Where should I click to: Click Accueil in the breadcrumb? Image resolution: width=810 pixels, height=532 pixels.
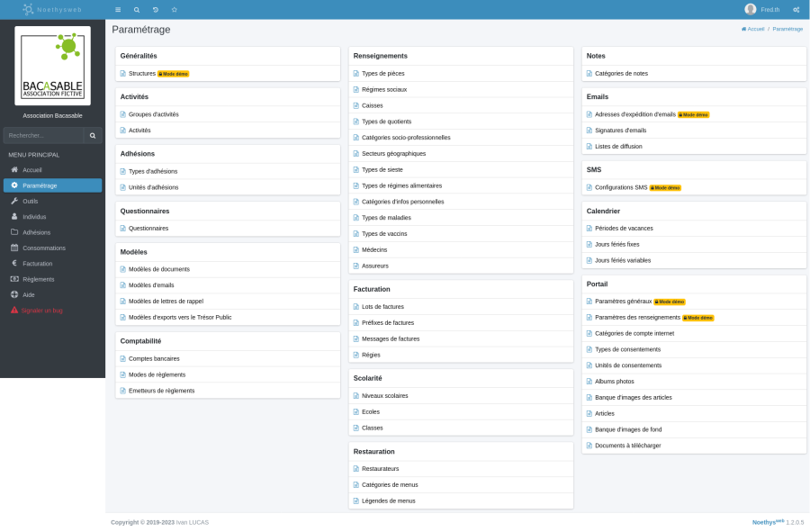click(753, 29)
